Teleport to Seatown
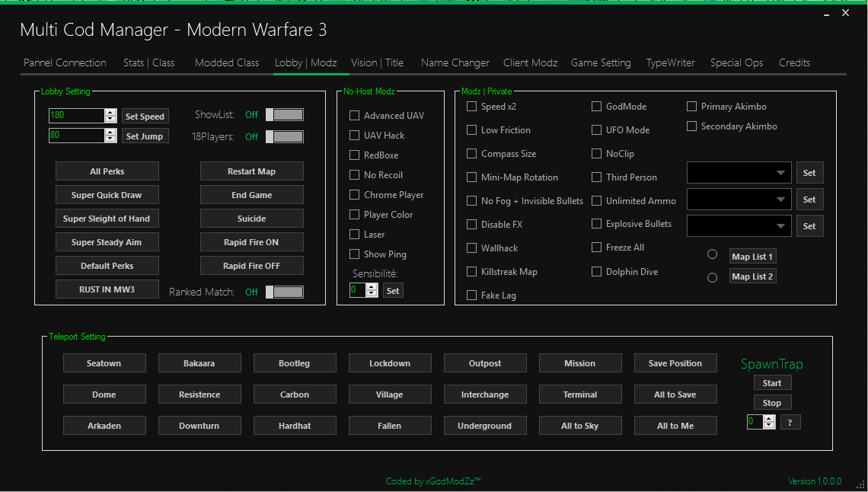Image resolution: width=868 pixels, height=492 pixels. coord(104,363)
